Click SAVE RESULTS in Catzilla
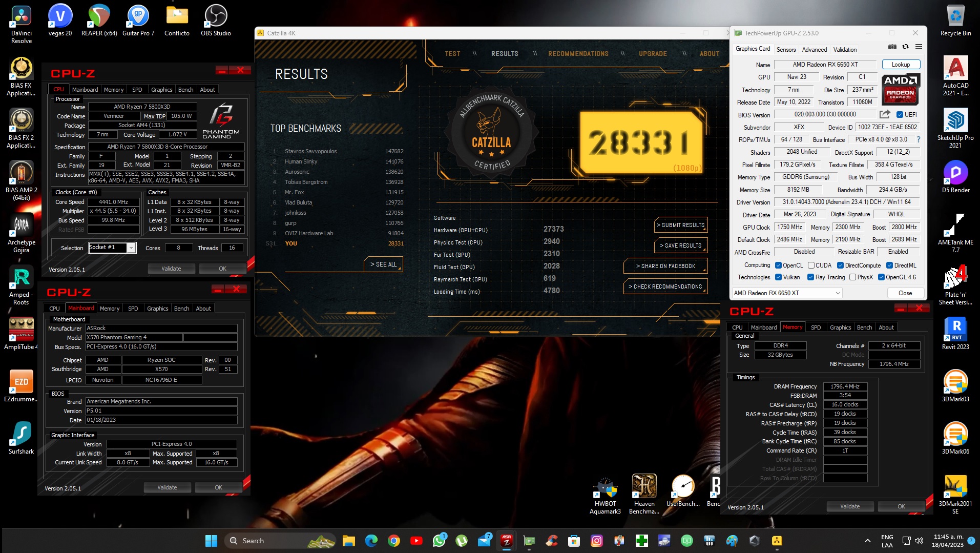 tap(680, 245)
